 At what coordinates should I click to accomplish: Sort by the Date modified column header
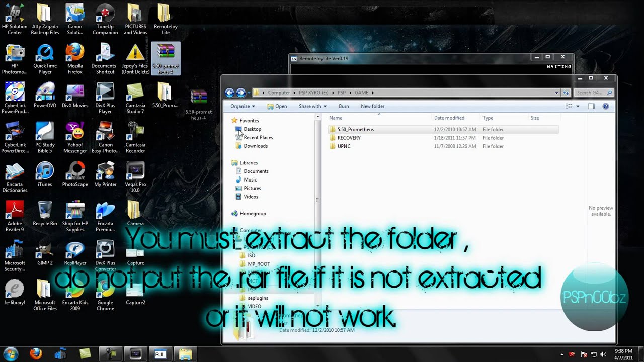coord(456,118)
